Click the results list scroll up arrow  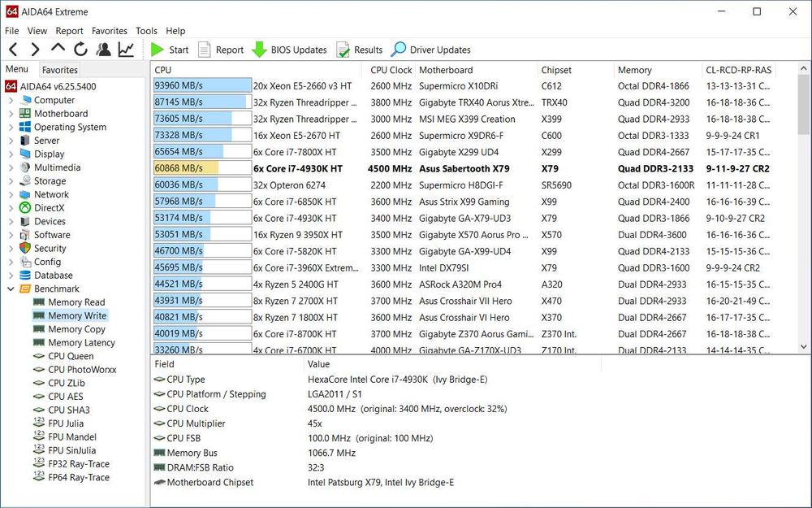coord(804,68)
